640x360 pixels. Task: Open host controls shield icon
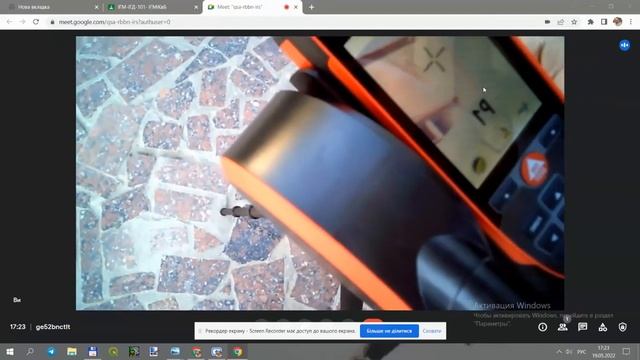[622, 327]
